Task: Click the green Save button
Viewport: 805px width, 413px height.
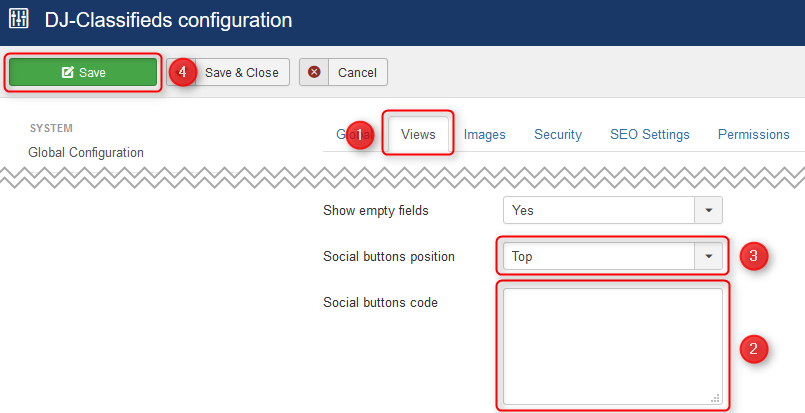Action: (83, 72)
